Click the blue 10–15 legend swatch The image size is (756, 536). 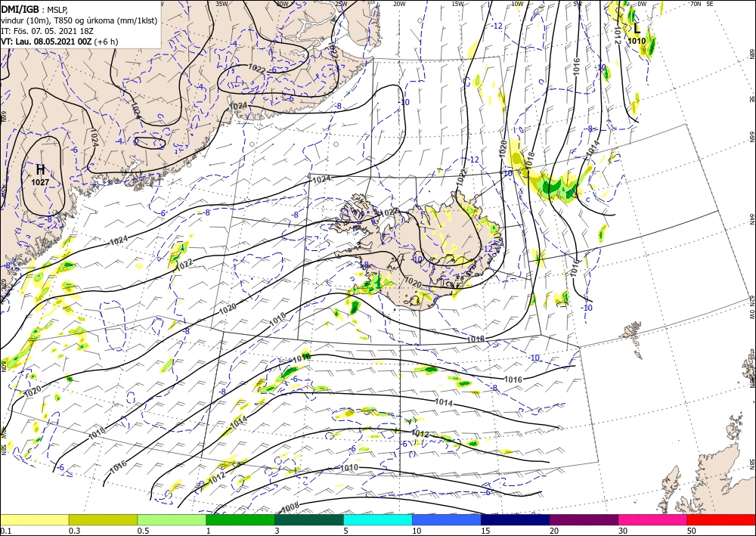[x=447, y=519]
